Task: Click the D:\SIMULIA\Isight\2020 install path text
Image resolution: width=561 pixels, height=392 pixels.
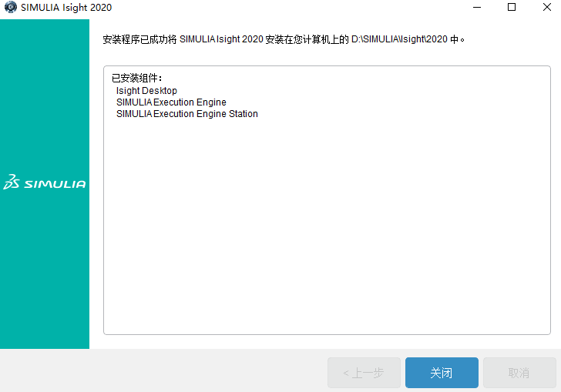Action: pos(399,39)
